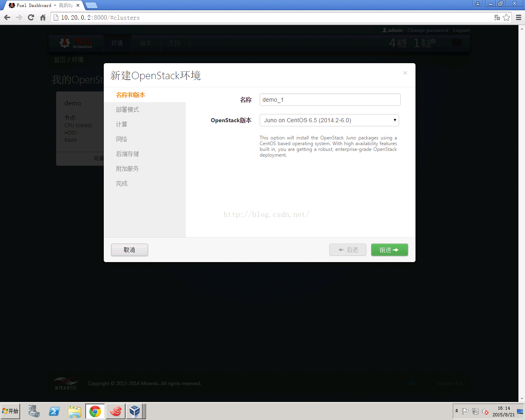Close the new OpenStack environment dialog
Screen dimensions: 525x420
405,73
